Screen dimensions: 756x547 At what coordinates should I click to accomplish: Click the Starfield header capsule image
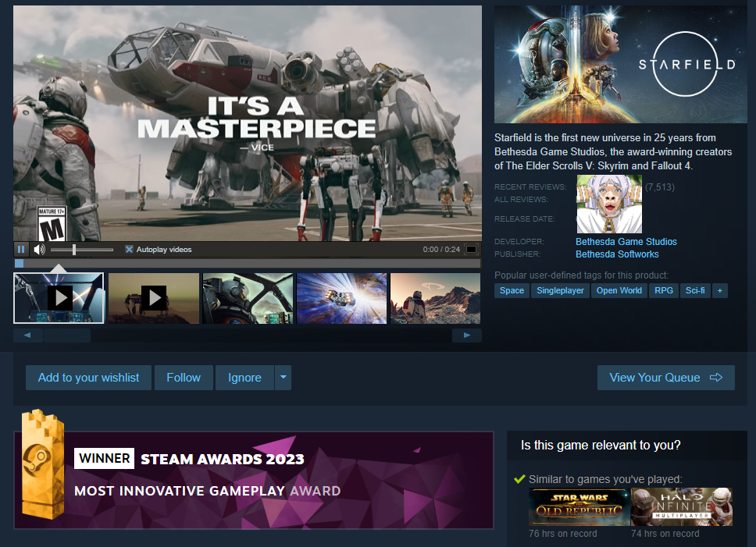click(621, 65)
